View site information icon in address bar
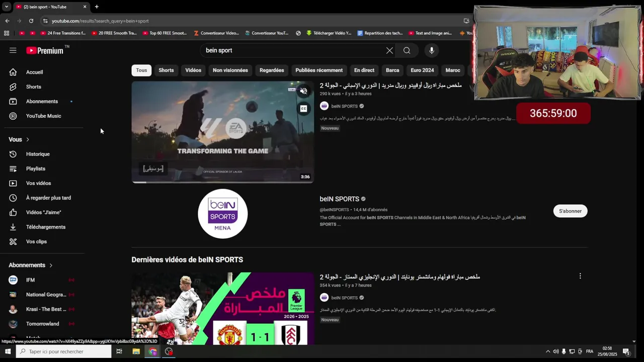This screenshot has width=644, height=362. pos(45,21)
